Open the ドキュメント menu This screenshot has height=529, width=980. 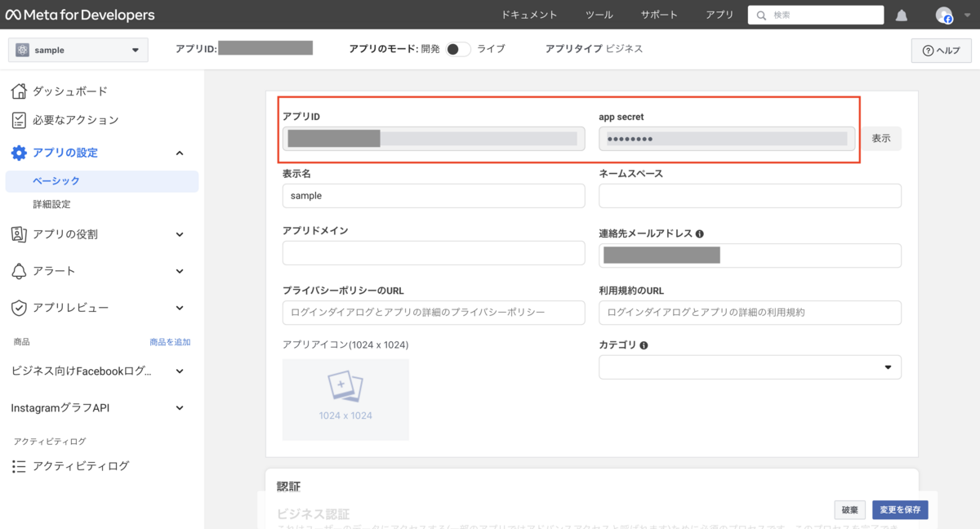click(529, 16)
